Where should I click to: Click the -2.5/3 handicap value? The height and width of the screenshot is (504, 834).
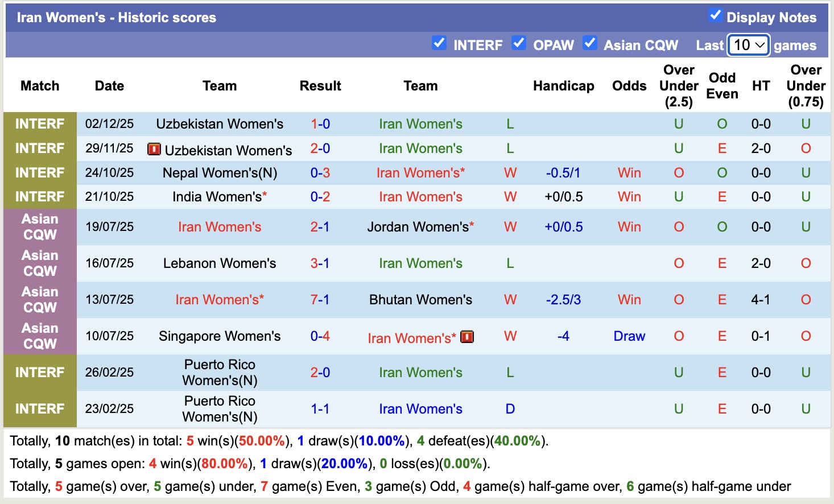tap(563, 300)
